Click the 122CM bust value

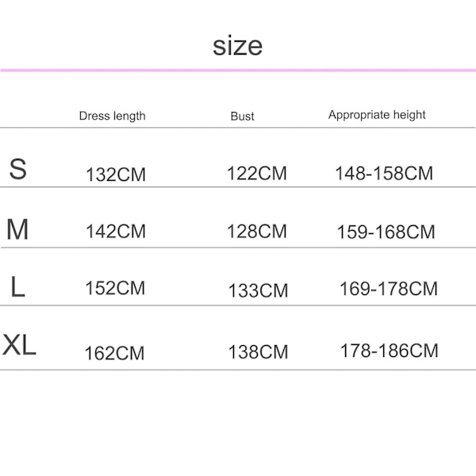pos(257,173)
